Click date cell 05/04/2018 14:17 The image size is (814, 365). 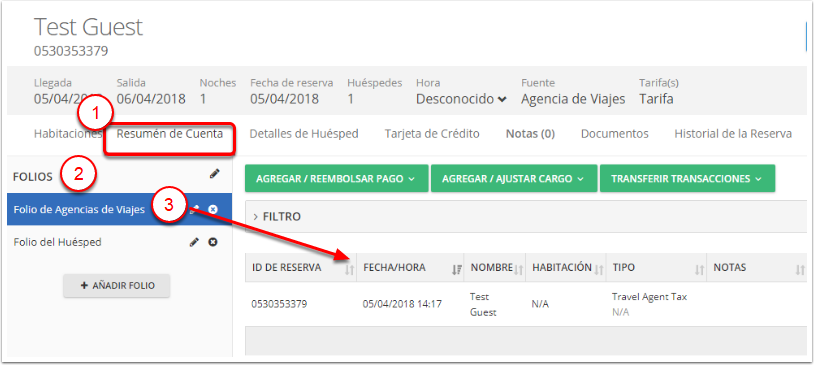(x=402, y=304)
